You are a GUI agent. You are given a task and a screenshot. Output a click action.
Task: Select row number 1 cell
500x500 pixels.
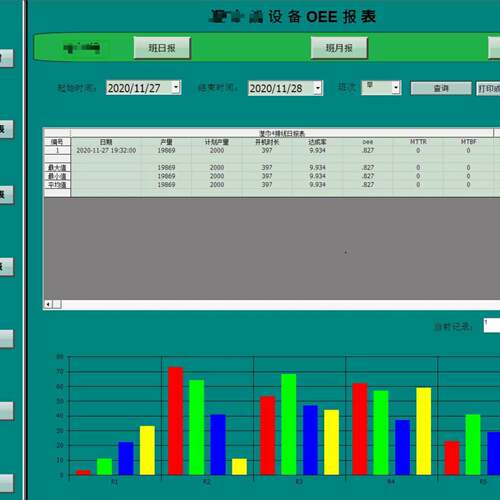(57, 151)
